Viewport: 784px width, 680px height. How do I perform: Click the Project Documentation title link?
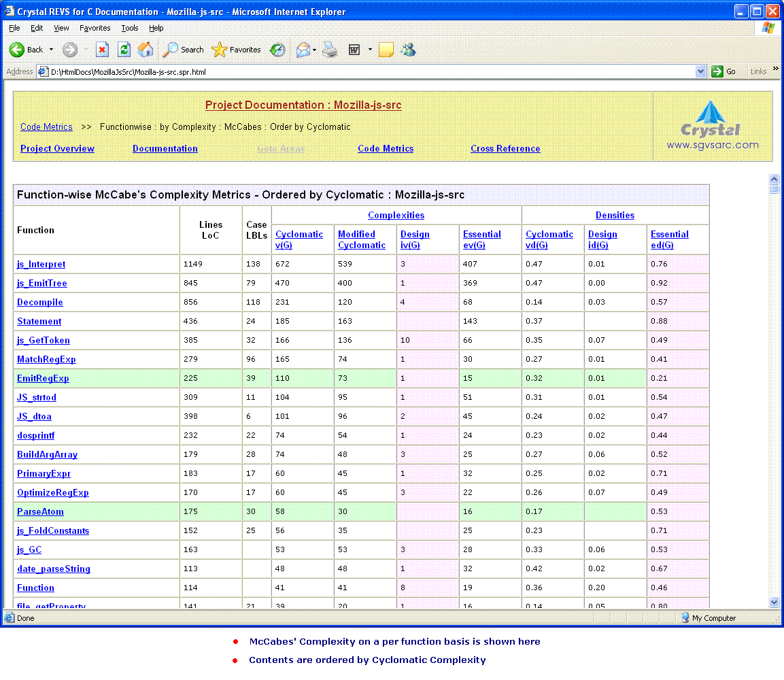coord(303,105)
